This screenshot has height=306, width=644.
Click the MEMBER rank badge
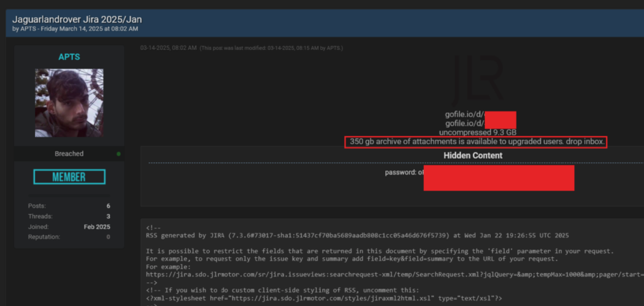(x=69, y=177)
